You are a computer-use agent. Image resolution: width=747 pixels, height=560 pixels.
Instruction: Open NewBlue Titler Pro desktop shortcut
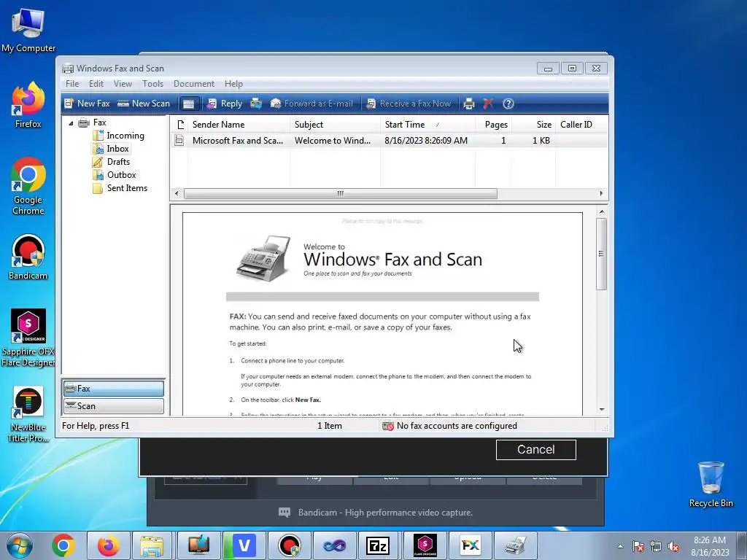pyautogui.click(x=28, y=414)
